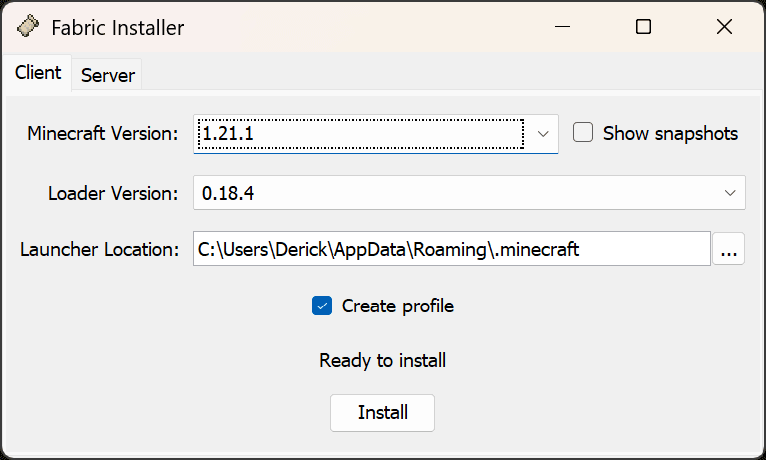This screenshot has width=766, height=460.
Task: Enable the Show snapshots checkbox
Action: click(583, 133)
